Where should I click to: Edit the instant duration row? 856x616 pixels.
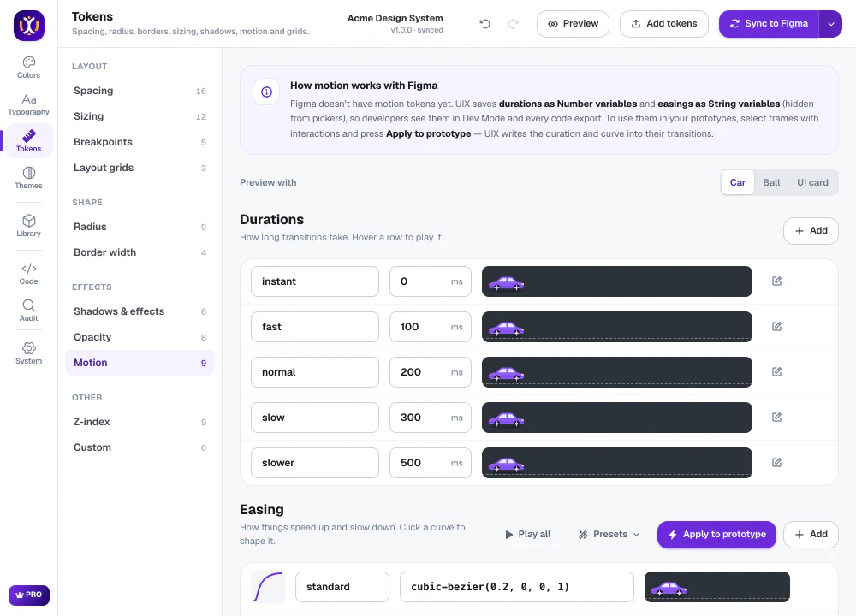(777, 281)
